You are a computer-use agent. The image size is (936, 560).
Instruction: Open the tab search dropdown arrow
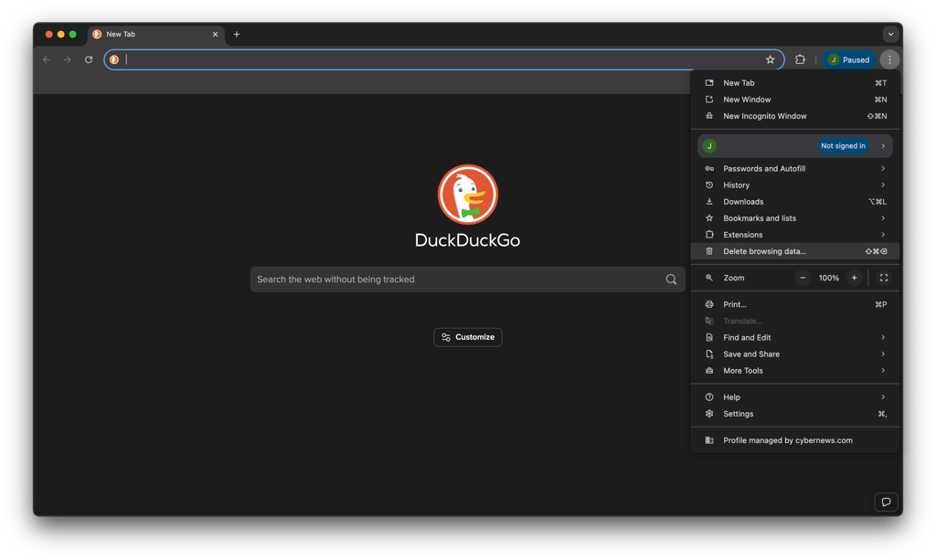(890, 35)
